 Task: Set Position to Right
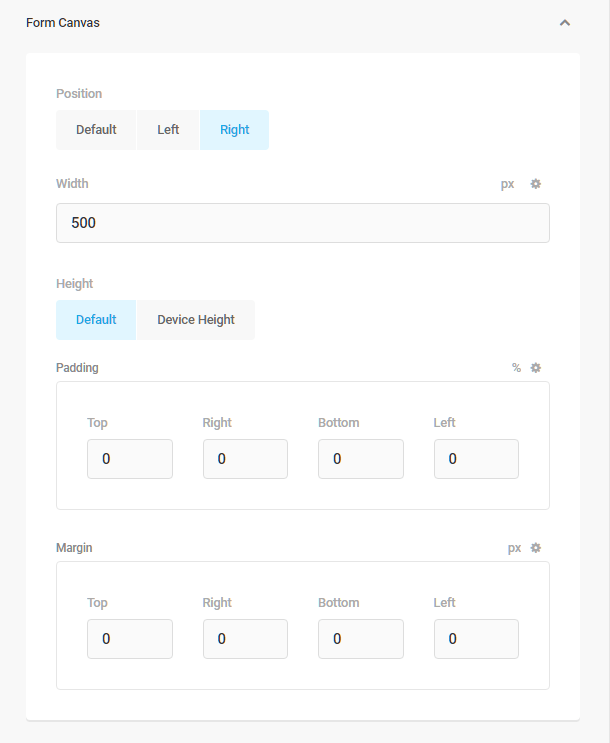[x=235, y=130]
